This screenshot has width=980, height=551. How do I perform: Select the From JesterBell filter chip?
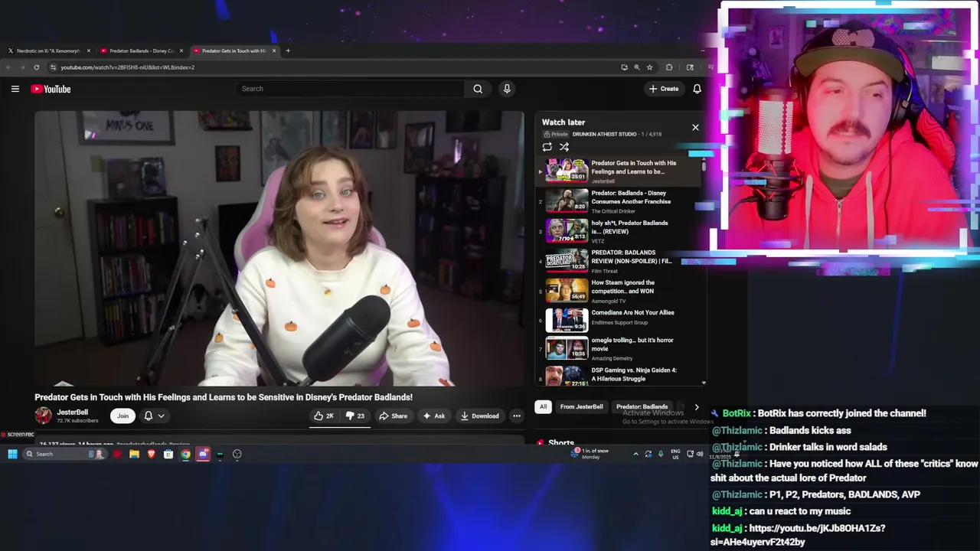point(581,406)
